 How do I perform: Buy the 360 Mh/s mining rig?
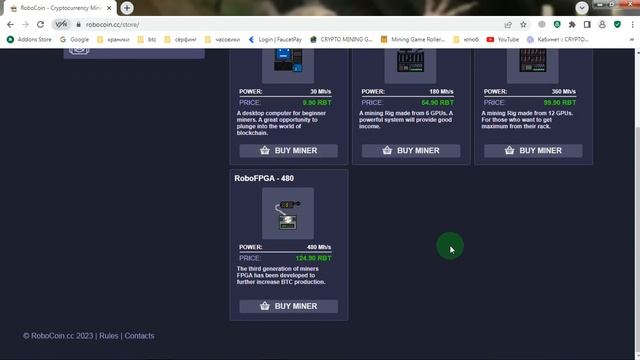point(533,151)
